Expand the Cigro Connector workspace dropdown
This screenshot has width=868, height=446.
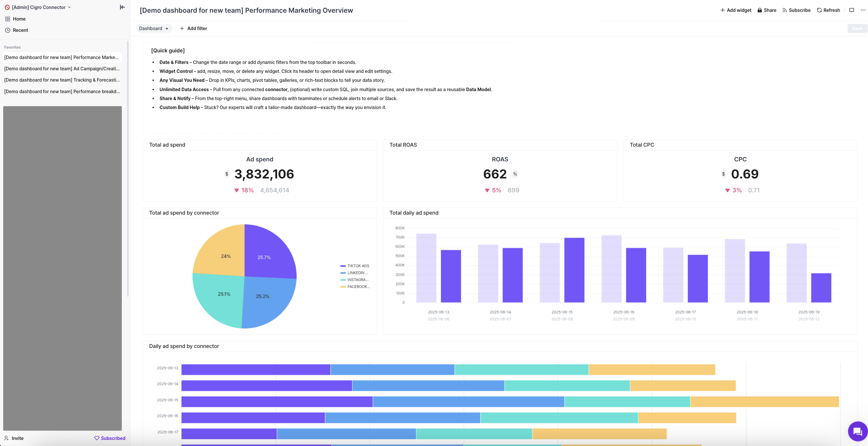click(38, 7)
